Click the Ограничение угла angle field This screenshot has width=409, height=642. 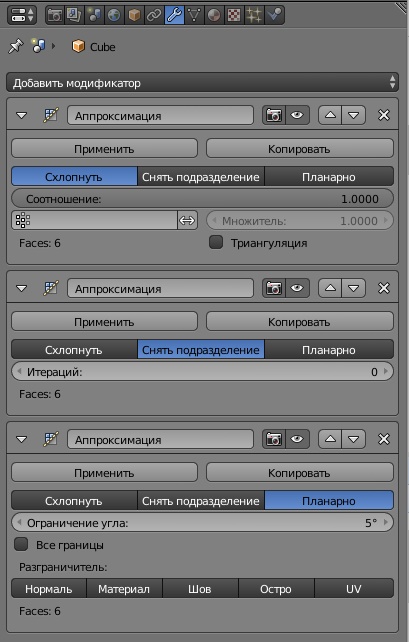(x=202, y=522)
